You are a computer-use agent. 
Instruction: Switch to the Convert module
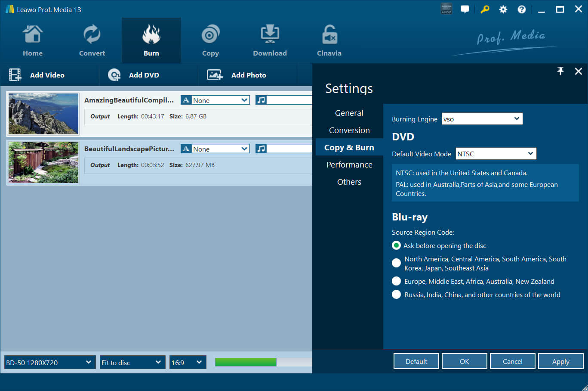92,40
